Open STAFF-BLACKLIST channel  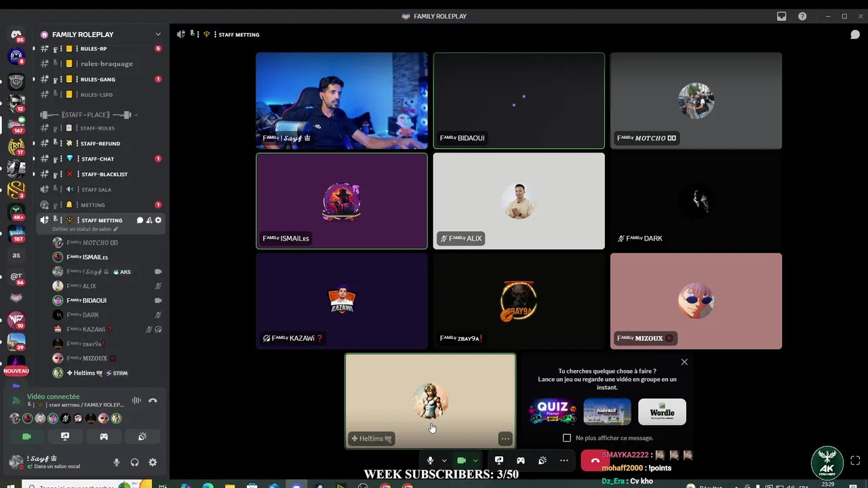(x=100, y=174)
